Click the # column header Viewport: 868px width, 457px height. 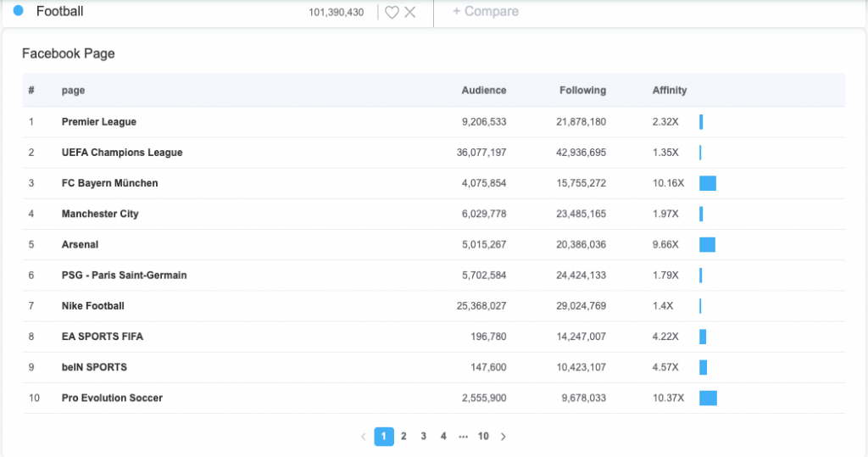click(31, 90)
